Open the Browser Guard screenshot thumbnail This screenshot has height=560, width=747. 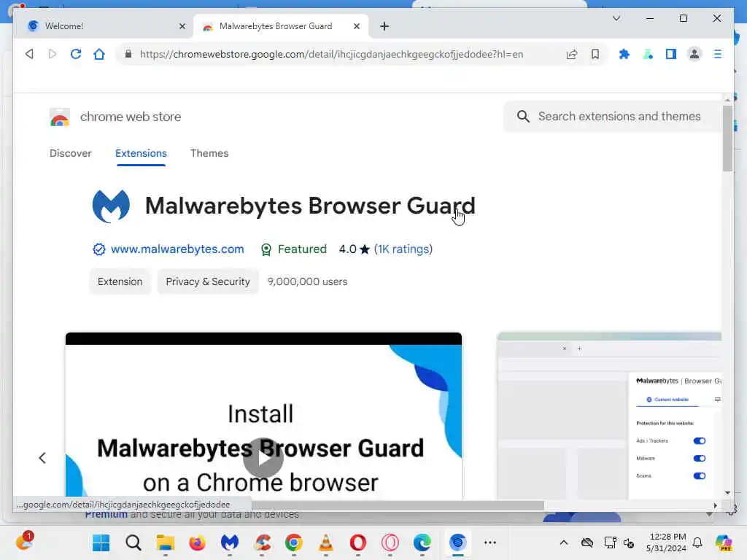(609, 416)
